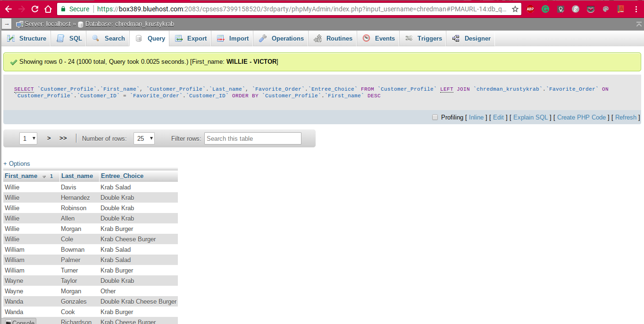Click the Edit query link
Screen dimensions: 644x324
tap(499, 118)
